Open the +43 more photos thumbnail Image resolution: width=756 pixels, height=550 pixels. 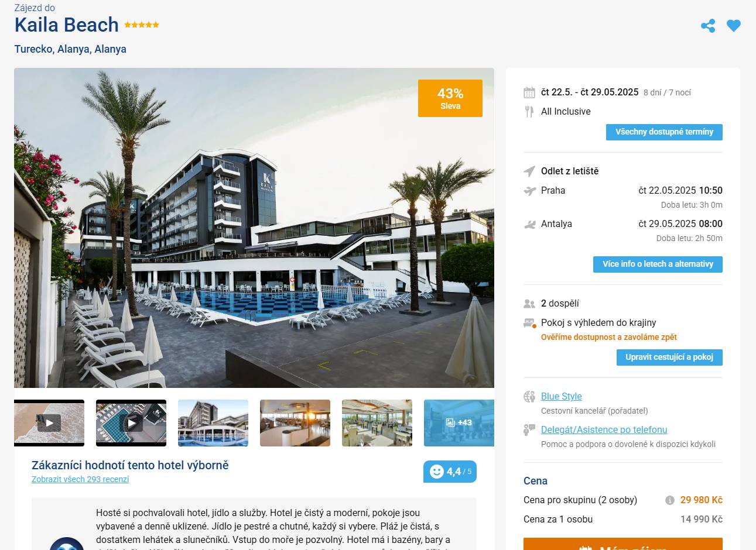(459, 423)
